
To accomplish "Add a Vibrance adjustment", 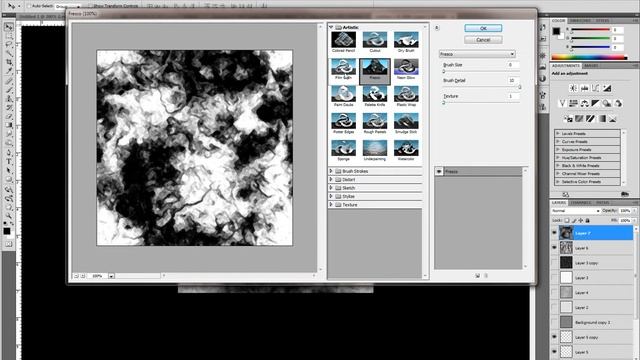I will 562,104.
